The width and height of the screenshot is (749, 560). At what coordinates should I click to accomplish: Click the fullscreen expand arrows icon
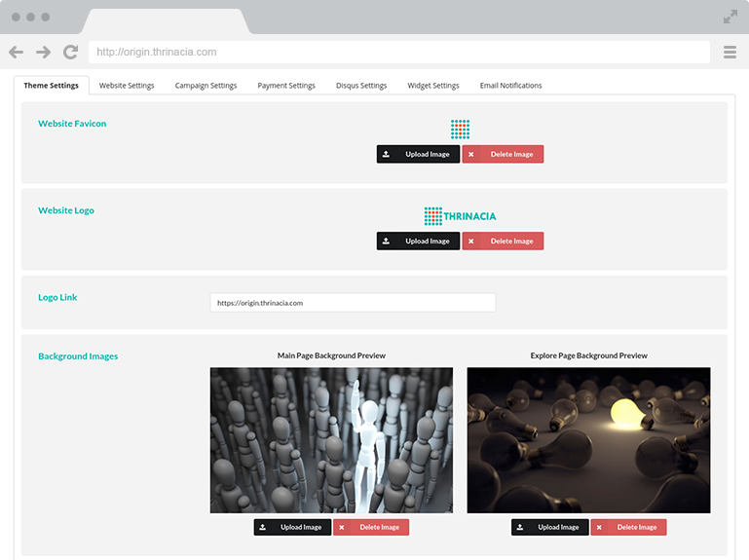click(730, 17)
